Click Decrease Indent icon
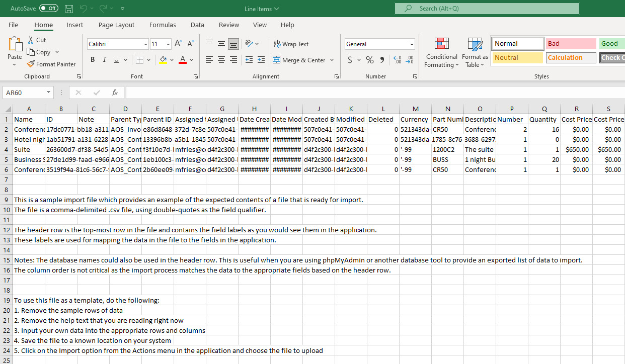This screenshot has height=364, width=625. (x=249, y=60)
